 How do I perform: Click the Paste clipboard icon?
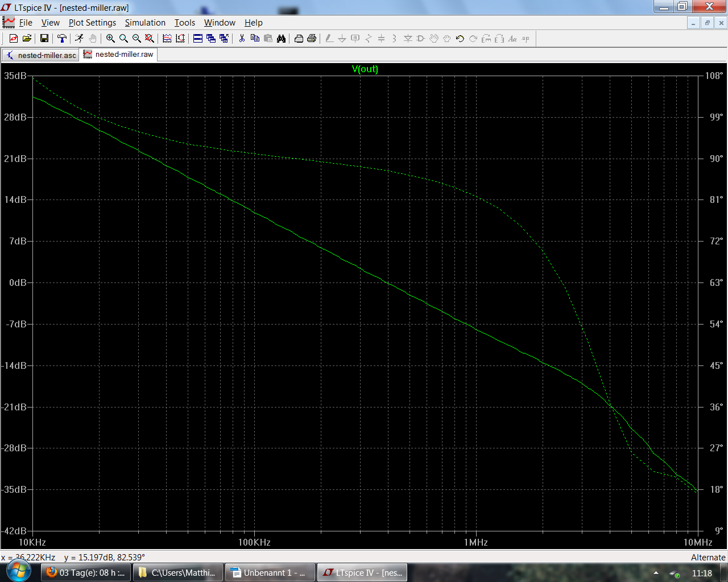[x=268, y=39]
